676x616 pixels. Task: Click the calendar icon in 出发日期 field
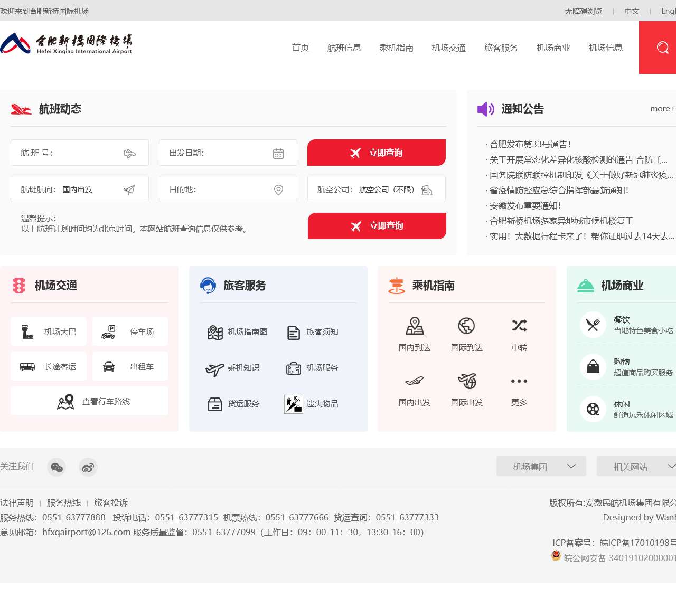click(x=278, y=154)
